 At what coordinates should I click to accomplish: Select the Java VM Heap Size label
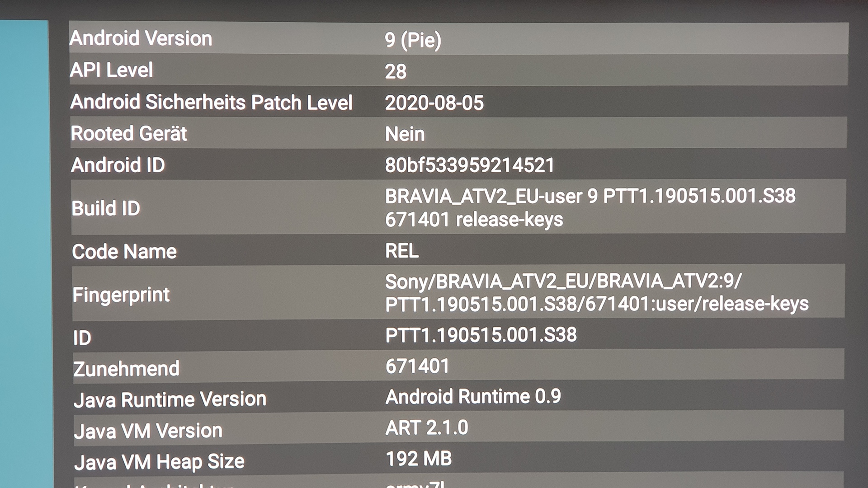[x=160, y=462]
